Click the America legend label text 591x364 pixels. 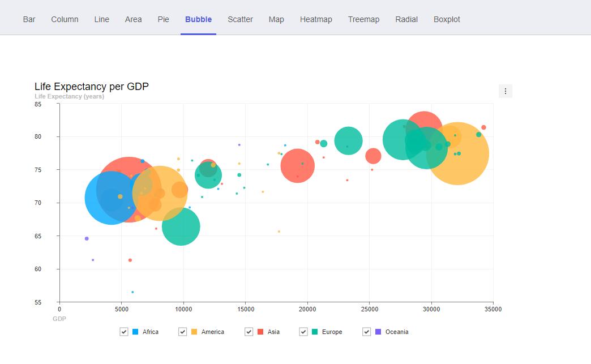[213, 332]
